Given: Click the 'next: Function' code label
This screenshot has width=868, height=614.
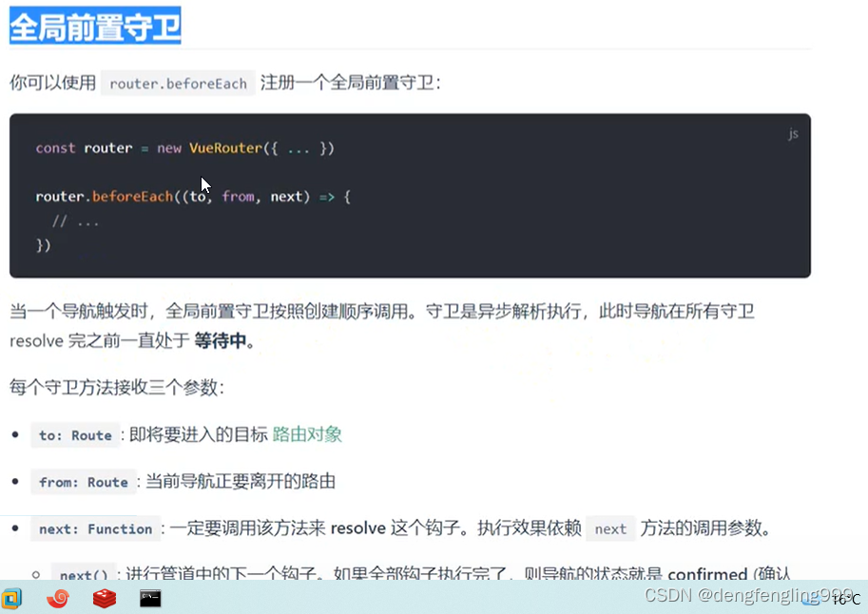Looking at the screenshot, I should pos(95,529).
